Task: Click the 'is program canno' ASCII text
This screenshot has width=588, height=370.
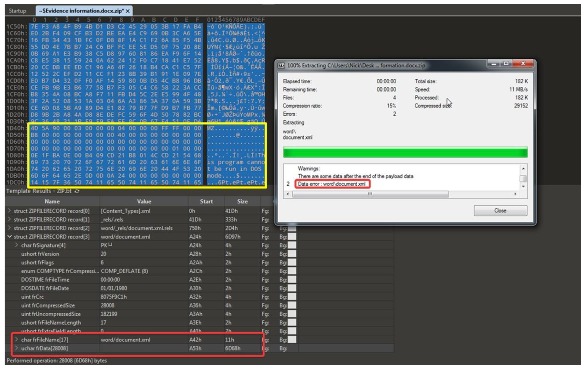Action: tap(236, 162)
